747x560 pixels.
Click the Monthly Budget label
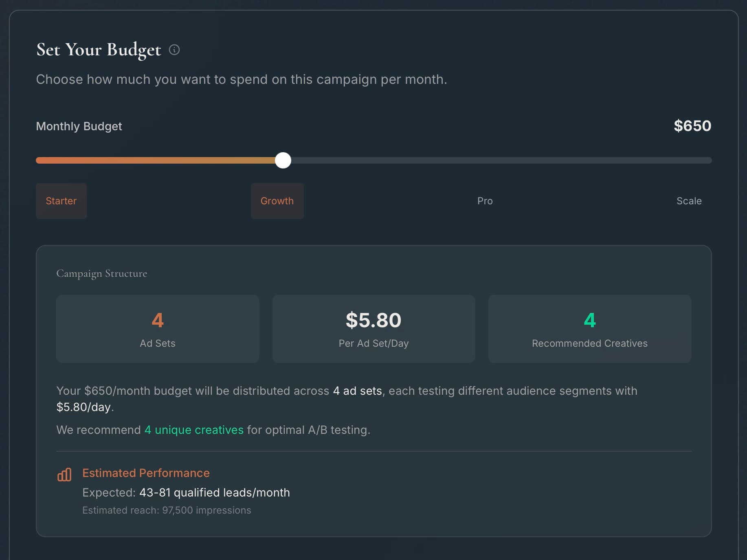coord(79,126)
